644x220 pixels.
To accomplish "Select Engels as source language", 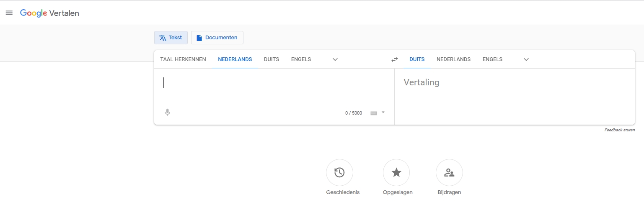I will tap(301, 59).
